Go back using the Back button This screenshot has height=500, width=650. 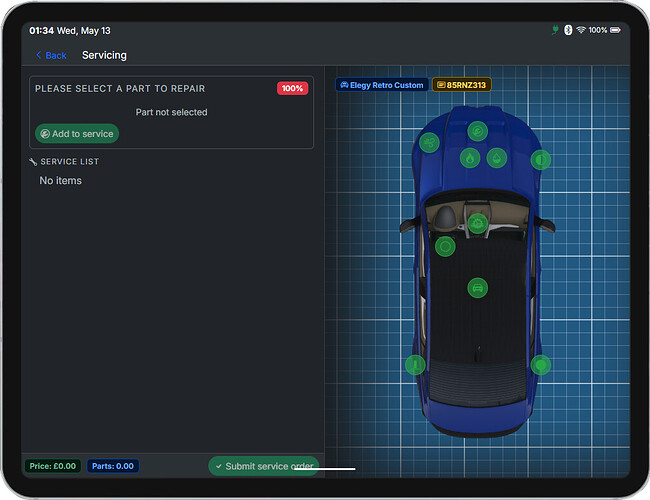coord(51,55)
